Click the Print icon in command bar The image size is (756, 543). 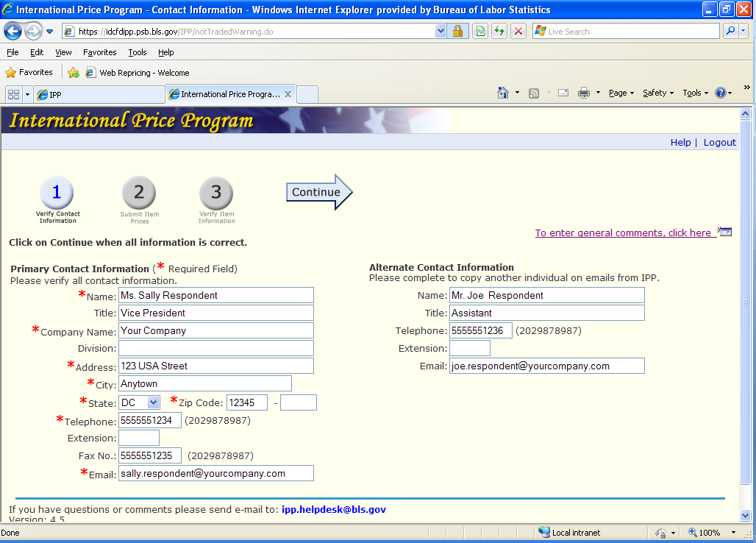[x=584, y=93]
